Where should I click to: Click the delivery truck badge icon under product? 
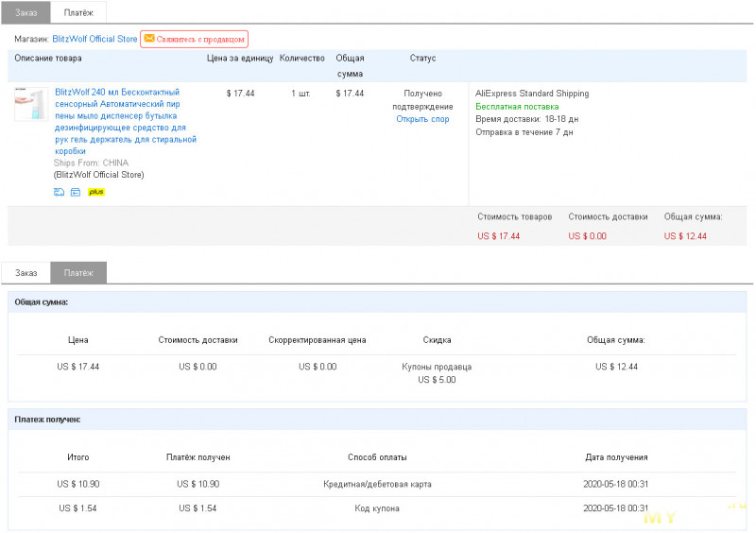tap(60, 192)
